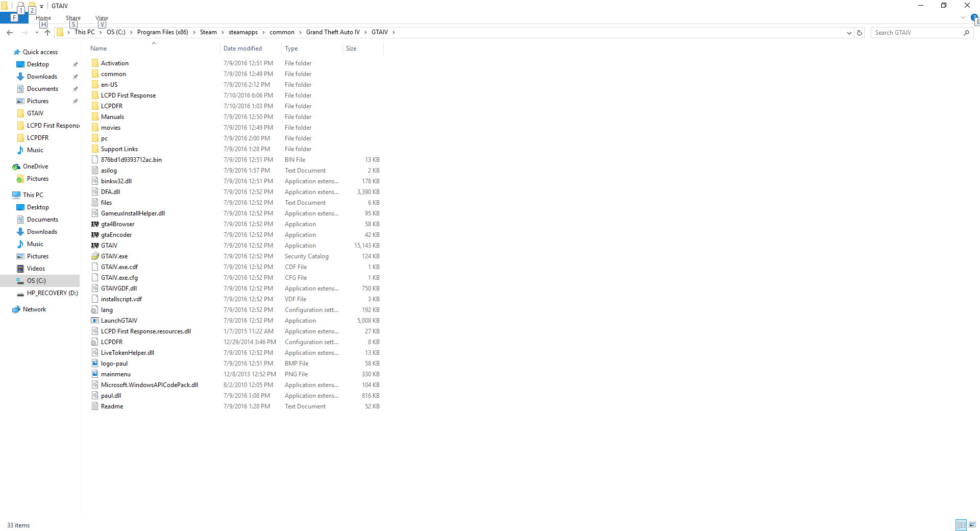Click the logo-paul BMP image icon
Viewport: 980px width, 531px height.
click(95, 364)
